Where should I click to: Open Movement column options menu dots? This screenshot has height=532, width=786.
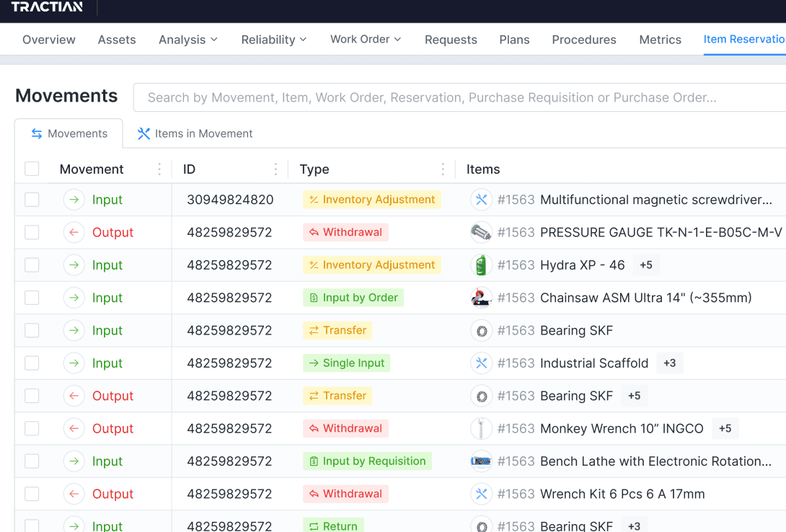(x=159, y=169)
